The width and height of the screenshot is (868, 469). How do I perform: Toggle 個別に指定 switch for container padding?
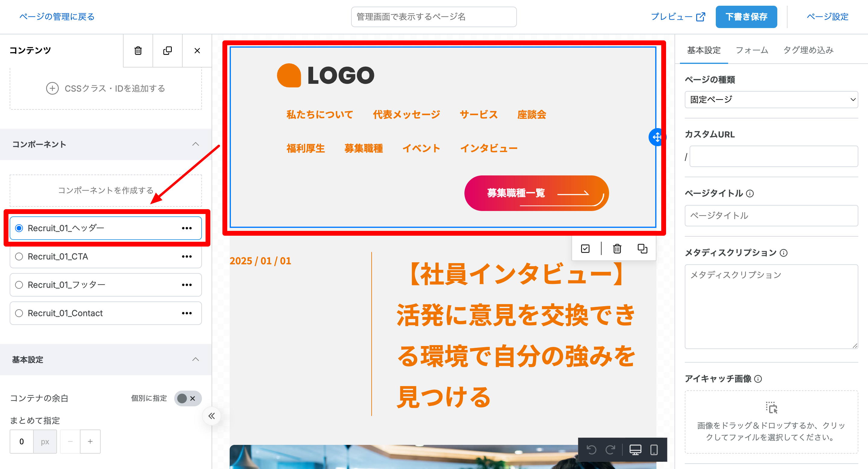coord(187,398)
